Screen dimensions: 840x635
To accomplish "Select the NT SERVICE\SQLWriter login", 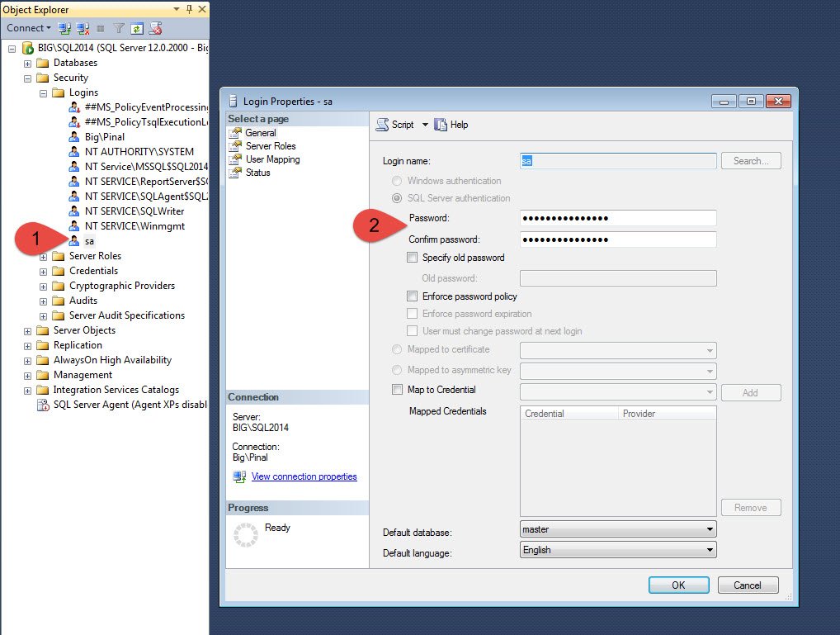I will 134,211.
